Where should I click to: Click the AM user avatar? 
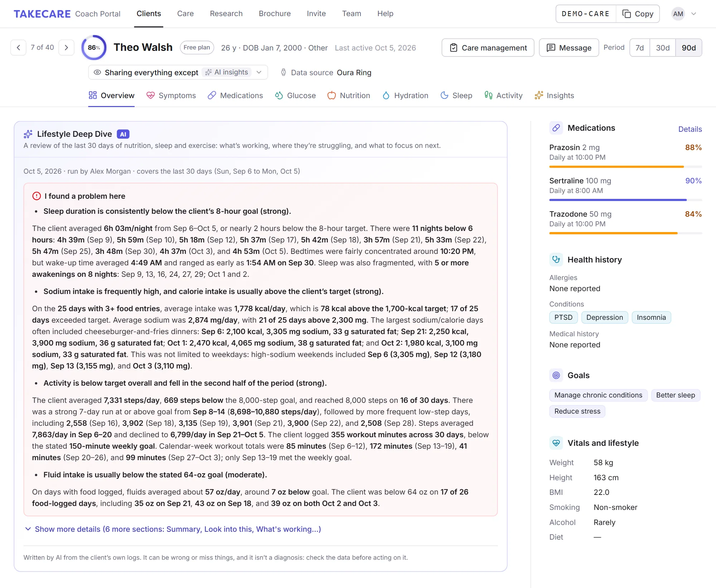[x=678, y=14]
